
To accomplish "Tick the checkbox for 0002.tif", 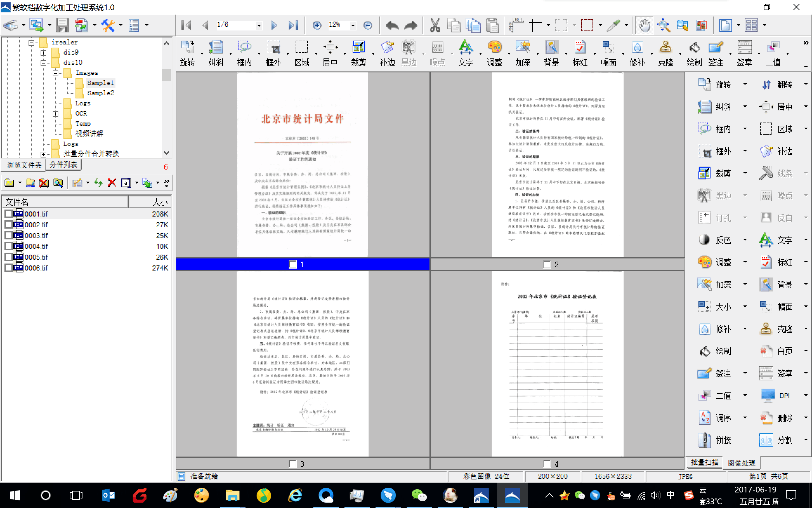I will click(8, 225).
